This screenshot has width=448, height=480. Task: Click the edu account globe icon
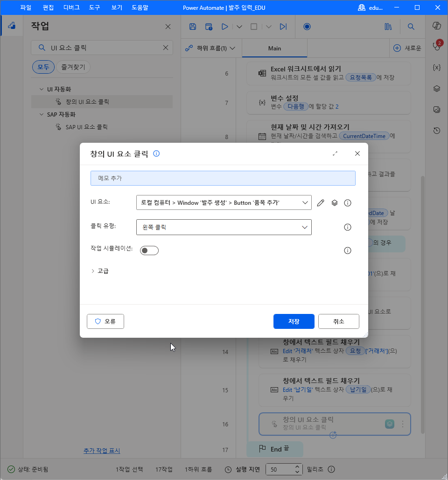[362, 7]
